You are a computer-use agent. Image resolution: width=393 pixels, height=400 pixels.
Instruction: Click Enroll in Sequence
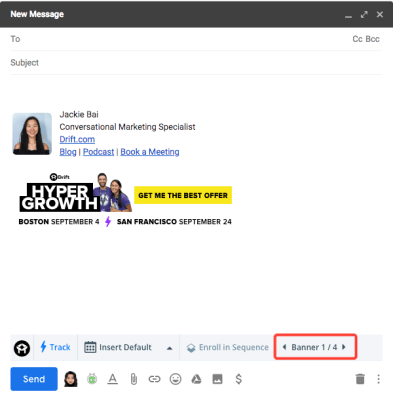tap(228, 347)
